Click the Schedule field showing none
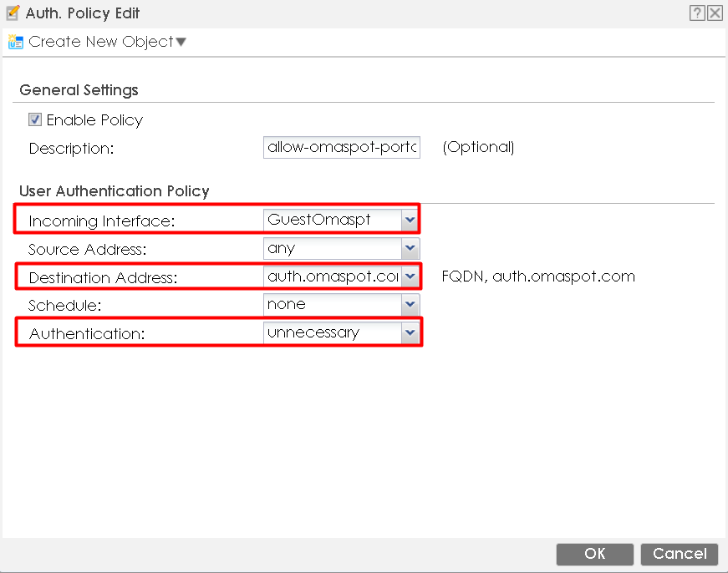This screenshot has height=573, width=728. point(332,305)
